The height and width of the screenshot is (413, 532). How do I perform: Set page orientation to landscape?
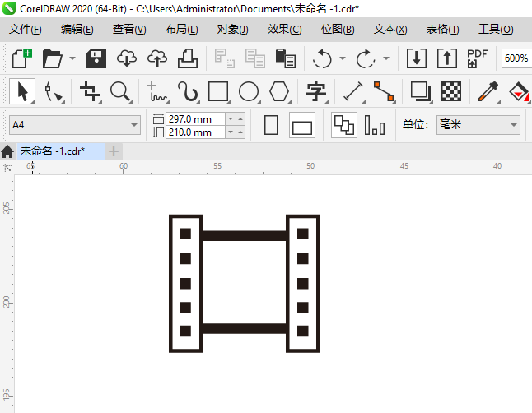coord(302,125)
